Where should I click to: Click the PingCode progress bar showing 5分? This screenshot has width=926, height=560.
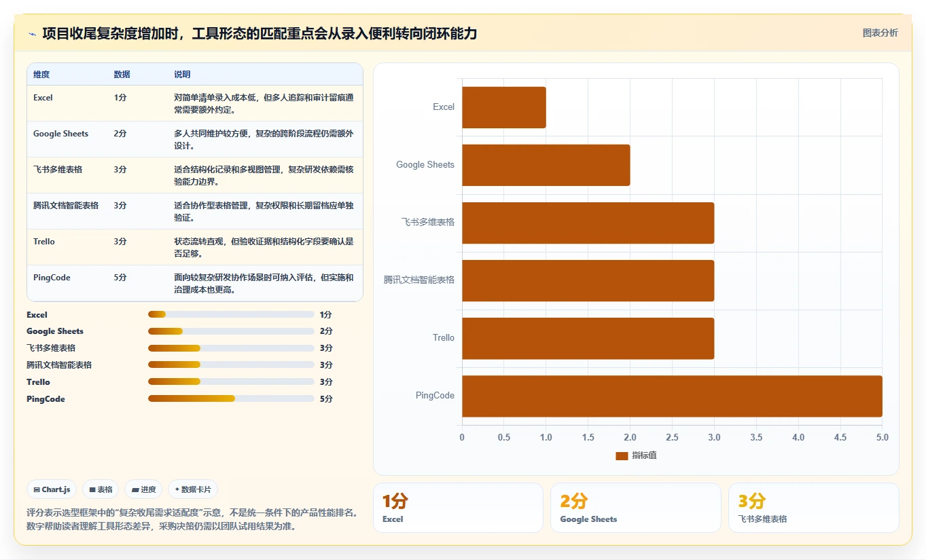point(231,398)
